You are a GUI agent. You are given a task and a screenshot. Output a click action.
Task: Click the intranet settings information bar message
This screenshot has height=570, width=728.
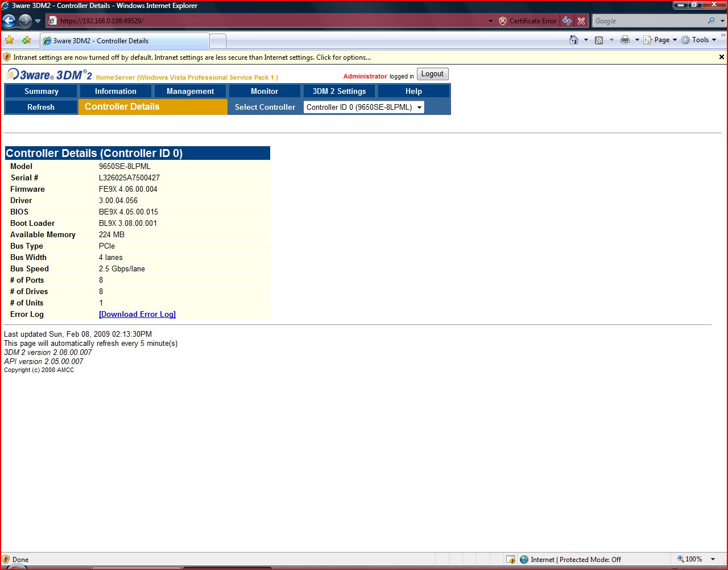tap(192, 57)
